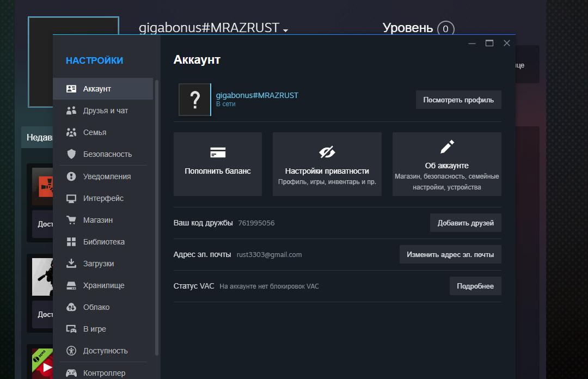Select the Security shield icon

[71, 154]
